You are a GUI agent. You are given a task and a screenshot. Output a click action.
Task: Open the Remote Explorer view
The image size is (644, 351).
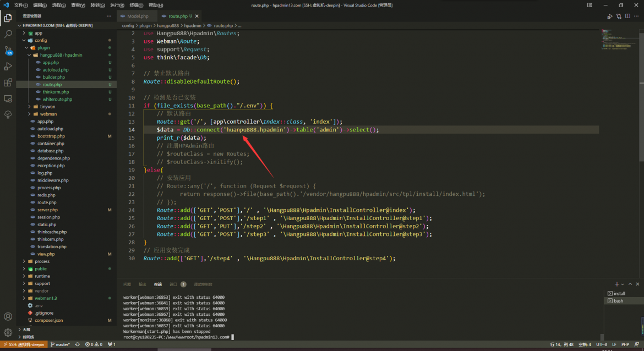click(8, 99)
